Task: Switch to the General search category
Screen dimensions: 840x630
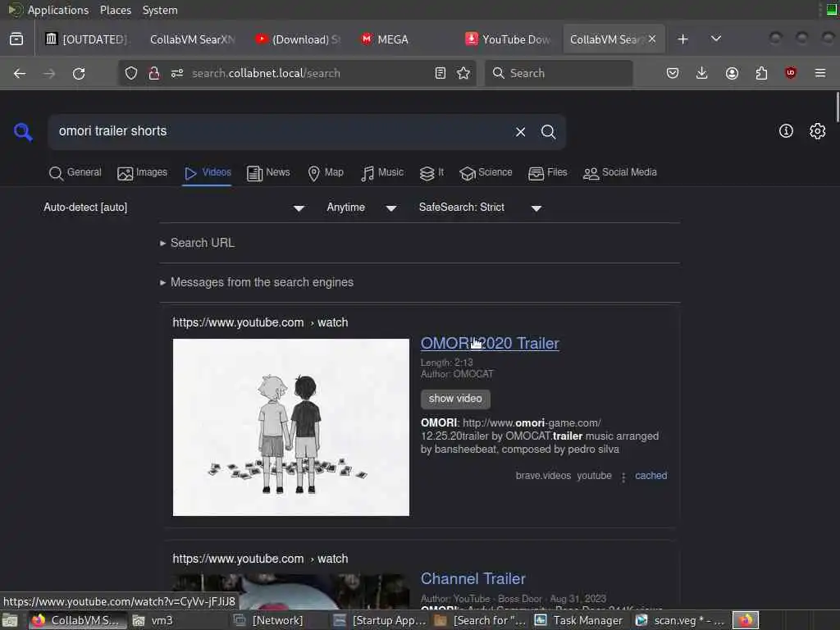Action: coord(75,172)
